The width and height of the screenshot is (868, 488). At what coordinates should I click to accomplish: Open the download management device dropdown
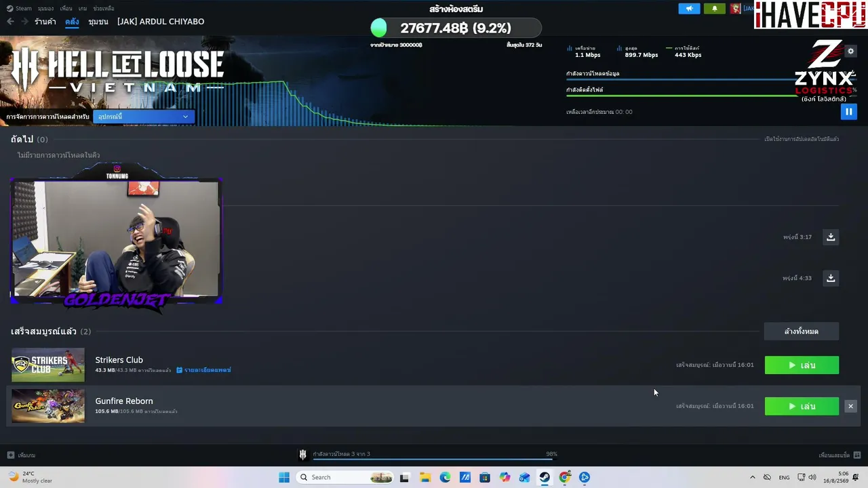pos(144,117)
